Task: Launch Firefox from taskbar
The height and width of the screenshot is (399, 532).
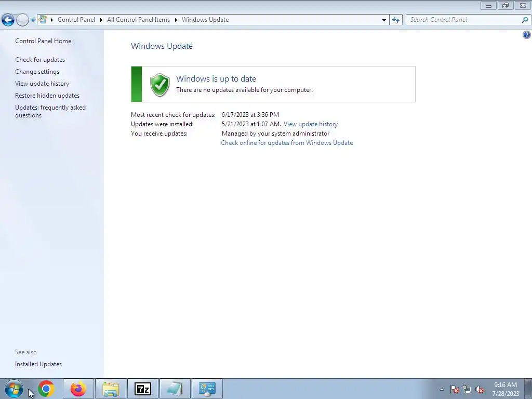Action: click(x=78, y=389)
